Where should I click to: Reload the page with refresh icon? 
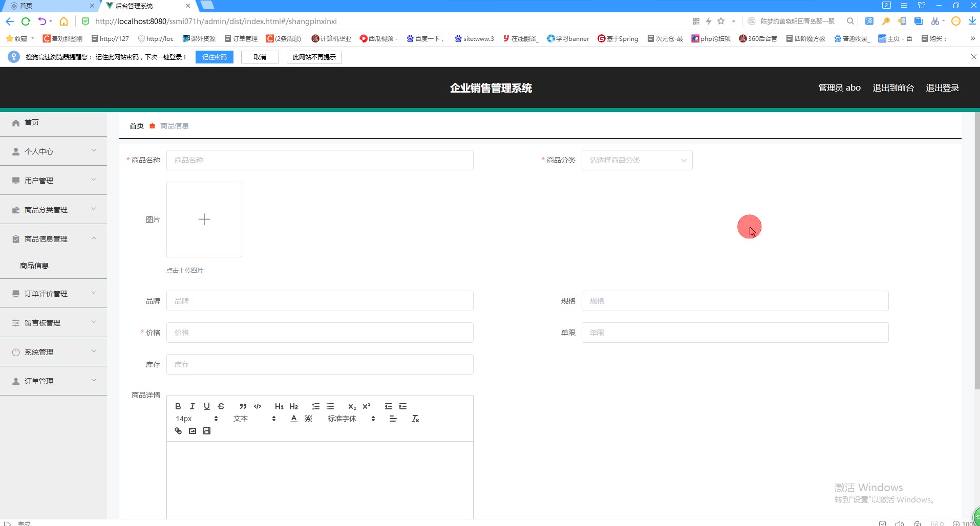[26, 21]
